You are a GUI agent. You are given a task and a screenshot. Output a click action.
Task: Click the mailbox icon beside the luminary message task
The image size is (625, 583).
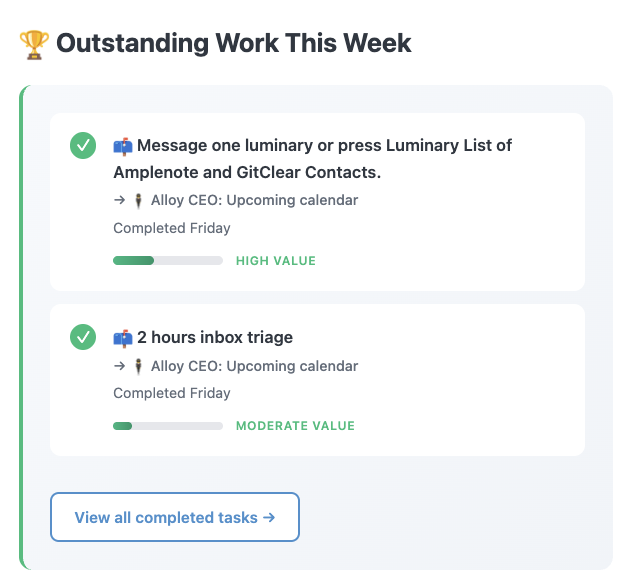123,146
